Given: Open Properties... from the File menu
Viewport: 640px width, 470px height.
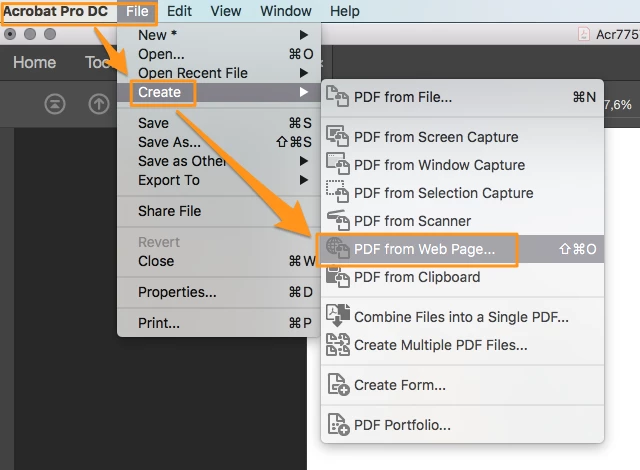Looking at the screenshot, I should pyautogui.click(x=218, y=292).
